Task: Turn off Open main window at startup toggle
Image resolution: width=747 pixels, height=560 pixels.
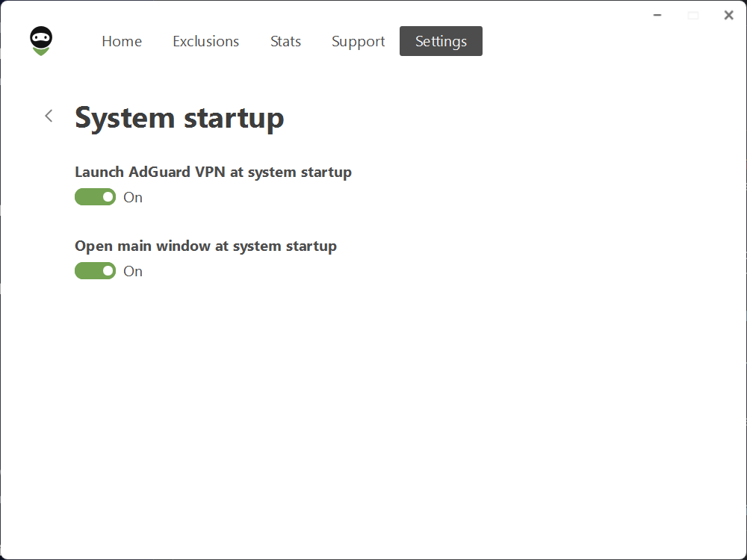Action: (x=96, y=270)
